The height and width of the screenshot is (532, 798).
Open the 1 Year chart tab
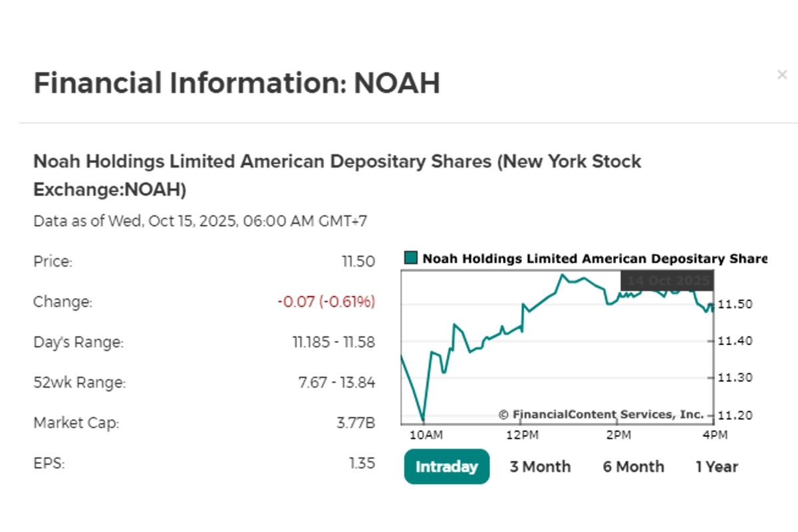(717, 467)
